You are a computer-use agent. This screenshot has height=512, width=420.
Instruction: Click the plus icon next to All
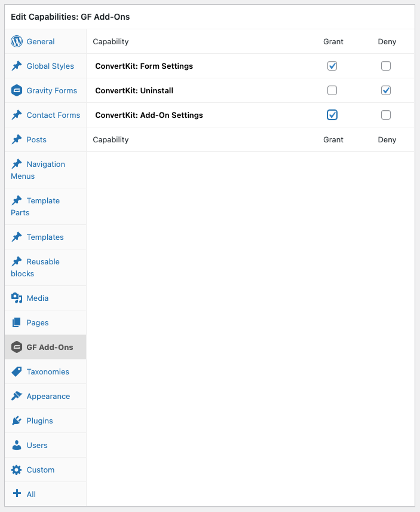(17, 493)
